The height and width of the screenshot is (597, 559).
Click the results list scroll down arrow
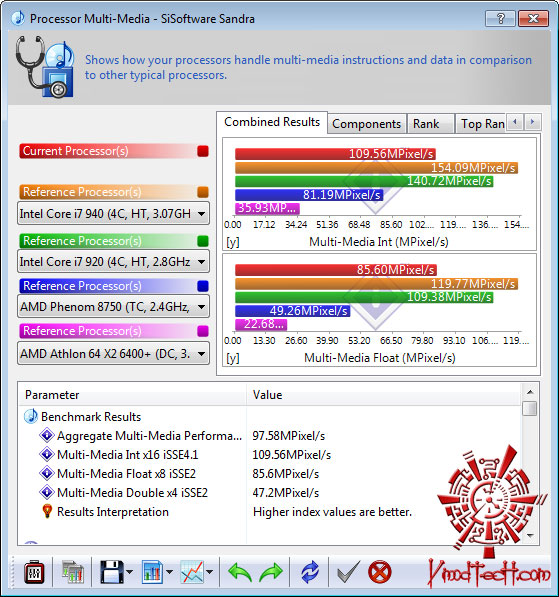530,535
